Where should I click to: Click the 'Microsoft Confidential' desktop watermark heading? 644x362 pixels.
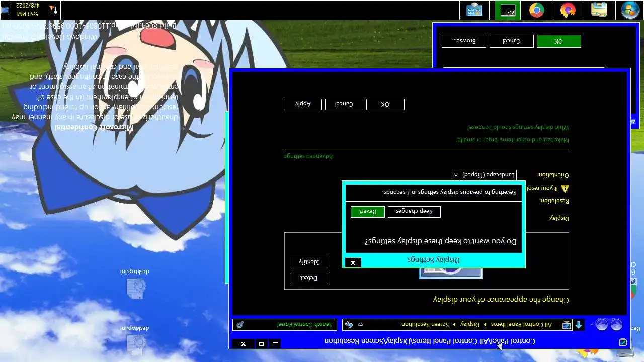pos(95,127)
